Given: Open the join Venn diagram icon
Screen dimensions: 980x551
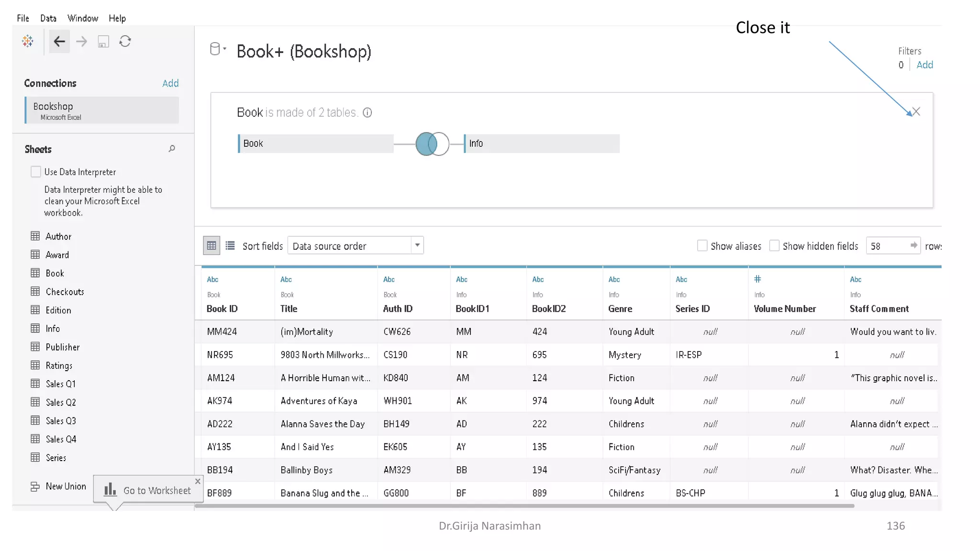Looking at the screenshot, I should 432,144.
